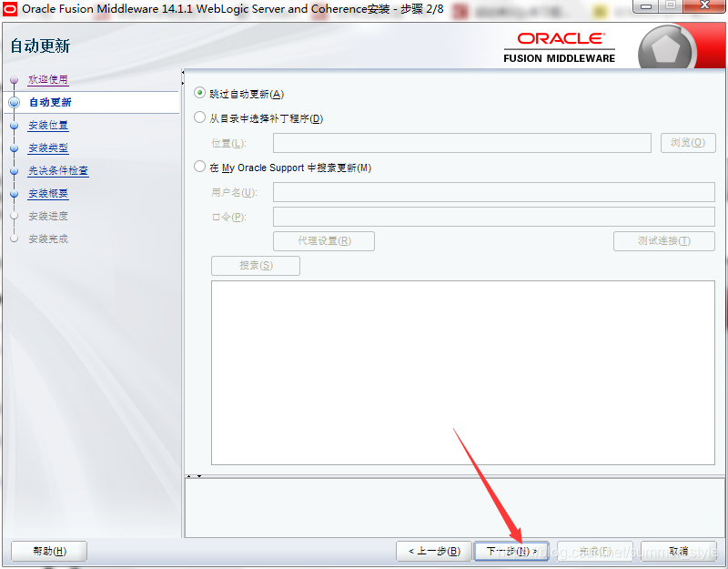This screenshot has height=569, width=728.
Task: Click the 口令(P) password field
Action: (x=493, y=217)
